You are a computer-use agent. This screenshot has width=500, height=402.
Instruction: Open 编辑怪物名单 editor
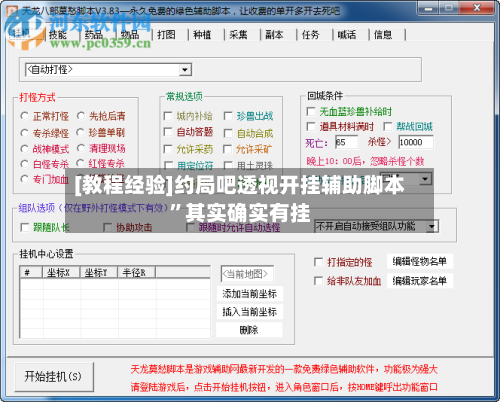click(420, 262)
